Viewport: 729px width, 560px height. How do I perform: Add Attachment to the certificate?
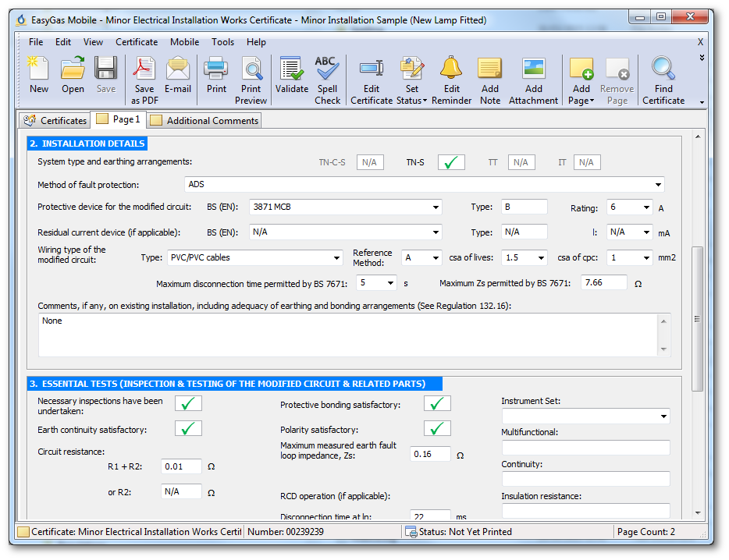click(533, 80)
